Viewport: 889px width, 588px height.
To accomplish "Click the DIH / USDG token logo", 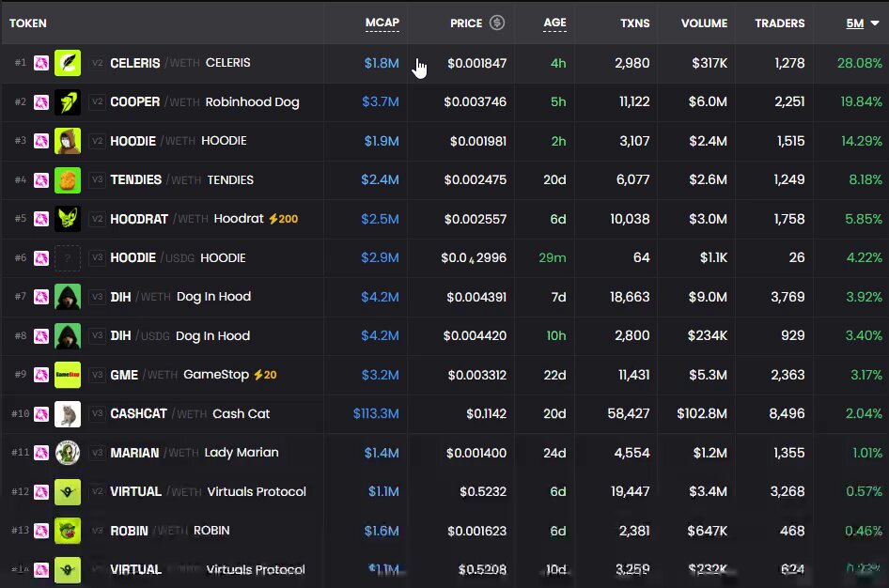I will (68, 336).
